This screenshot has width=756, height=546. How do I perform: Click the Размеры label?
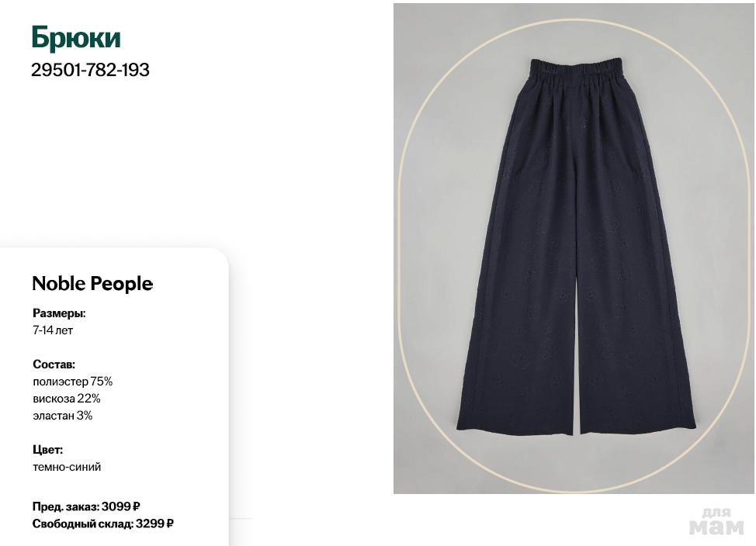pyautogui.click(x=59, y=313)
